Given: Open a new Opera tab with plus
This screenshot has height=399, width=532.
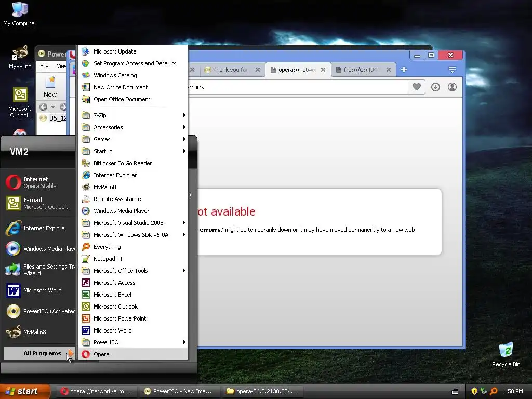Looking at the screenshot, I should pyautogui.click(x=404, y=70).
